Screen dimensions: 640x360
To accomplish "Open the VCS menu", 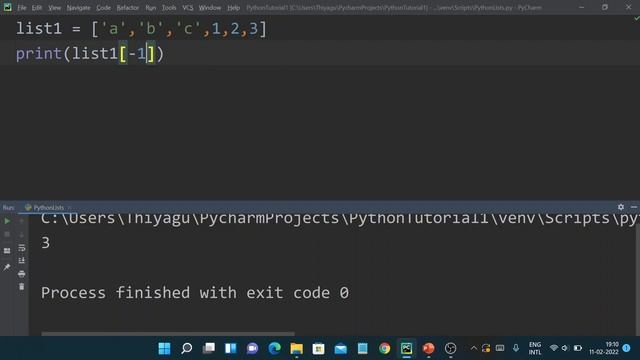I will coord(188,8).
